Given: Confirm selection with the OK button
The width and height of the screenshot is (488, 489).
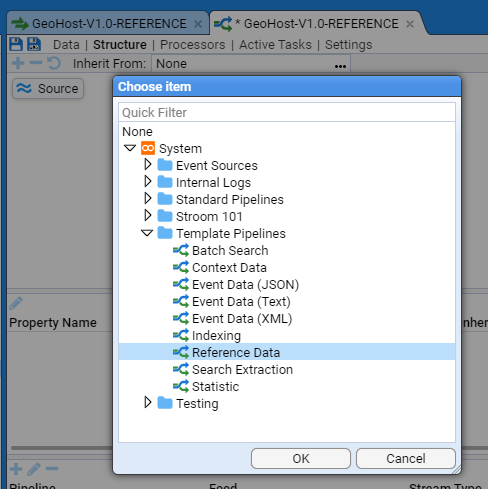Looking at the screenshot, I should point(301,459).
